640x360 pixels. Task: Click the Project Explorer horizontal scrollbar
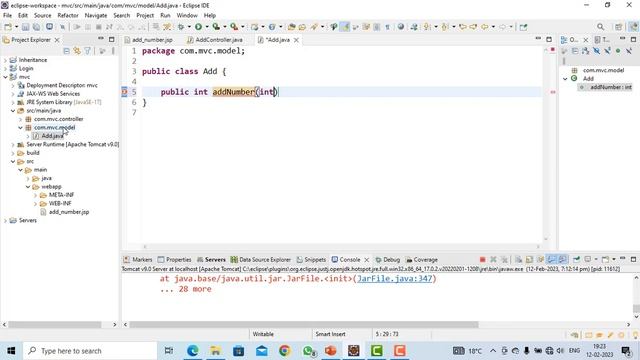point(55,325)
